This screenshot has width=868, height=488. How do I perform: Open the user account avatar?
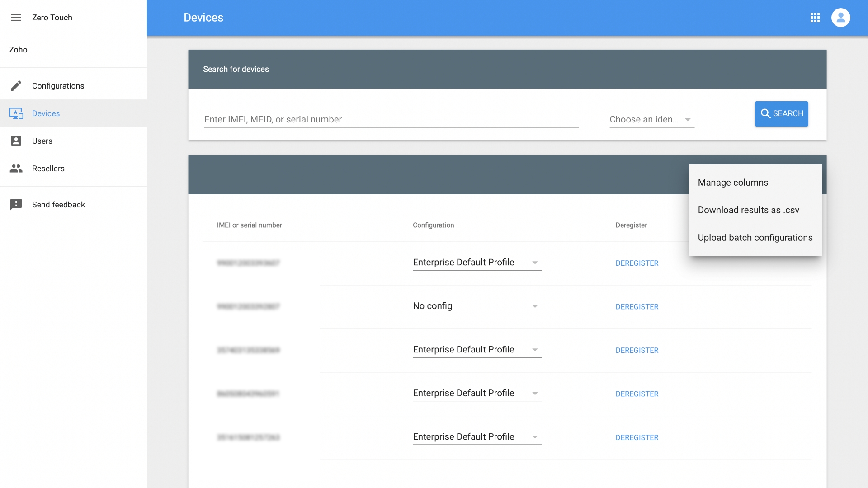[x=840, y=18]
